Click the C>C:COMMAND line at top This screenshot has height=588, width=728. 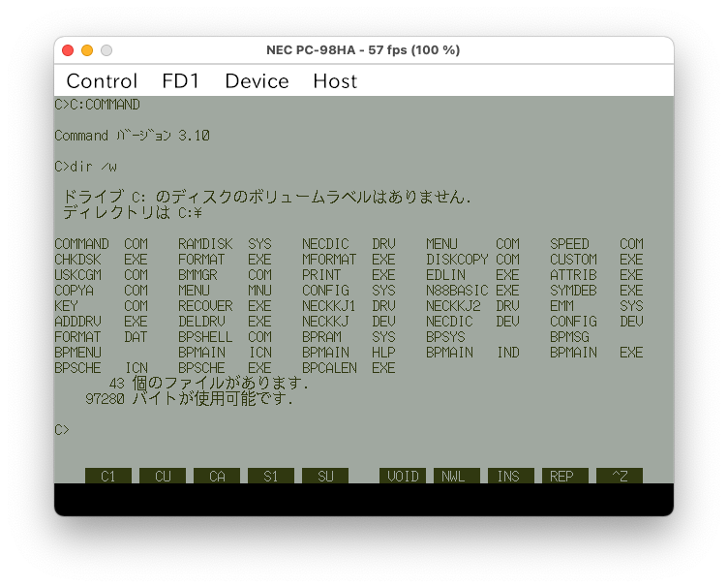point(97,105)
